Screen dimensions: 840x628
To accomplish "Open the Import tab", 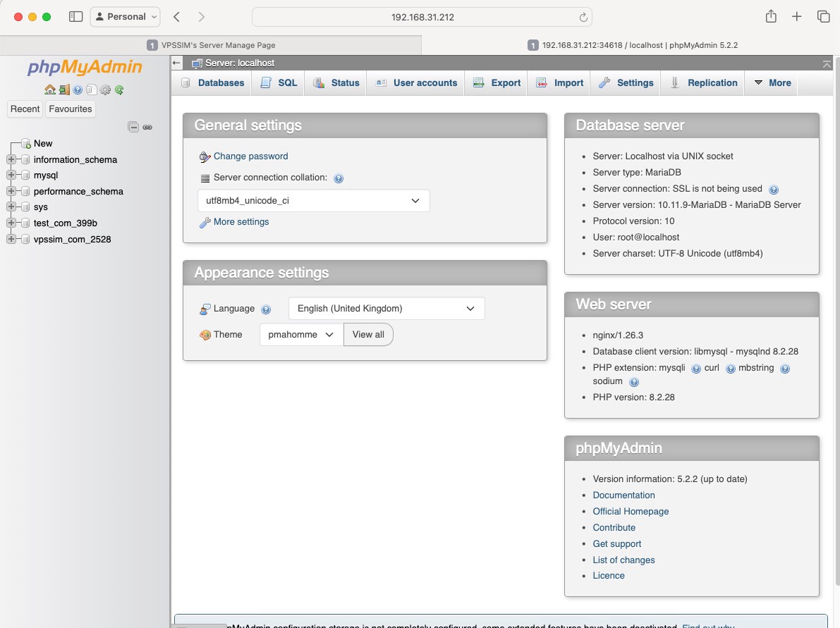I will [560, 83].
